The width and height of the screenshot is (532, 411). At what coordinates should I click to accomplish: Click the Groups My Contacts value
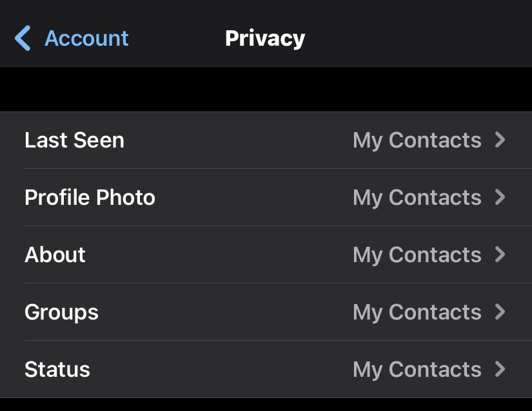pyautogui.click(x=417, y=312)
